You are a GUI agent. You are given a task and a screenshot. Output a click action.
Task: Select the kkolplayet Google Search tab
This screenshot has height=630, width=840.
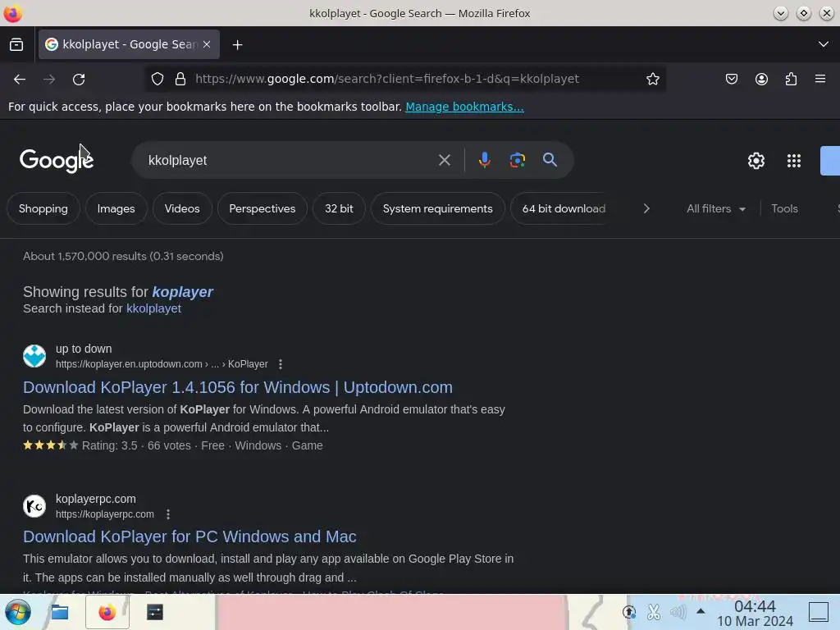(x=129, y=44)
